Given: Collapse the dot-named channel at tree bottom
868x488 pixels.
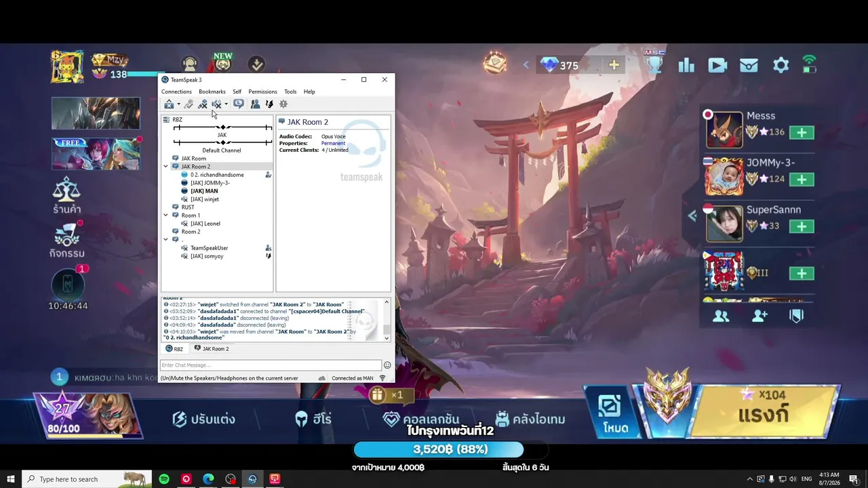Looking at the screenshot, I should point(165,240).
